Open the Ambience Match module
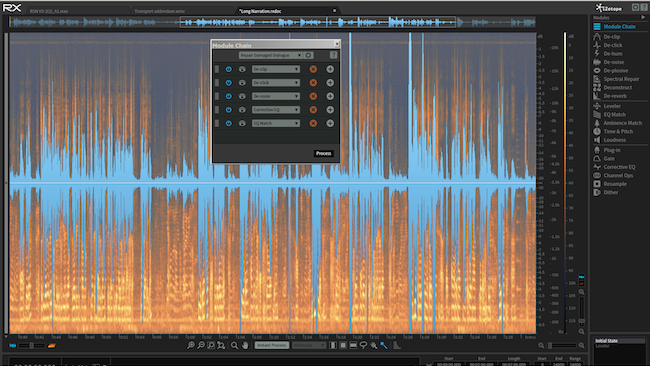 pyautogui.click(x=617, y=123)
